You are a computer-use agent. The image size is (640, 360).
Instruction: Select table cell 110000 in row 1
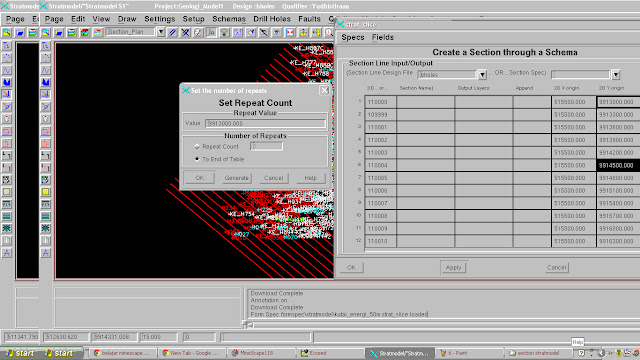(380, 102)
